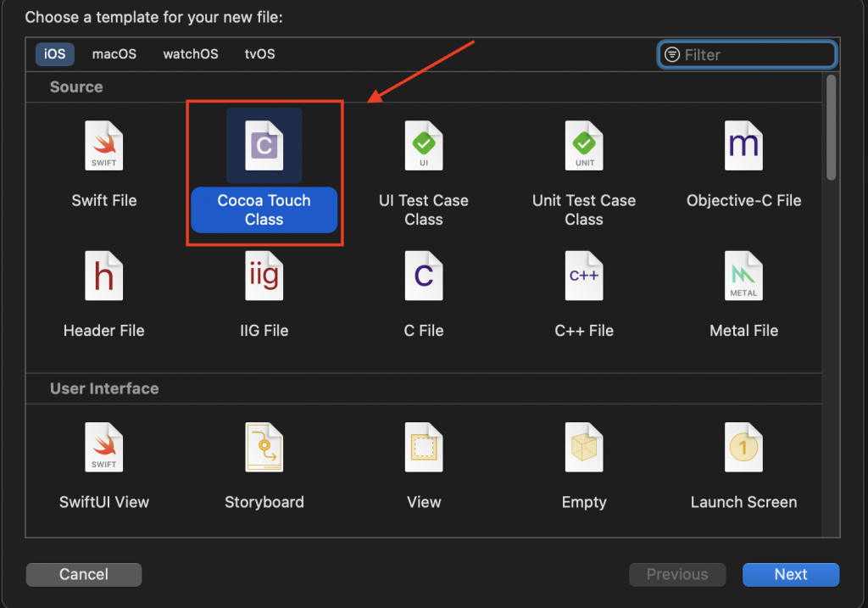Select the IIG File template icon
The image size is (868, 608).
[x=264, y=276]
